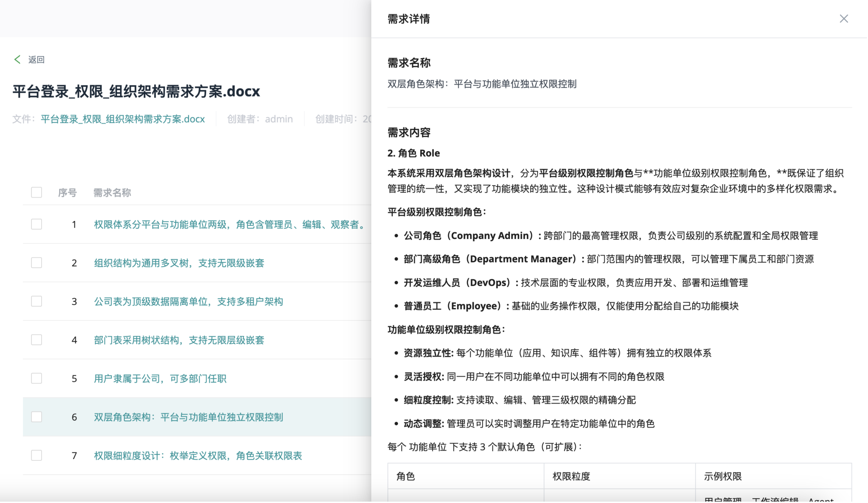Check the box for row 2
Image resolution: width=868 pixels, height=503 pixels.
click(x=37, y=263)
